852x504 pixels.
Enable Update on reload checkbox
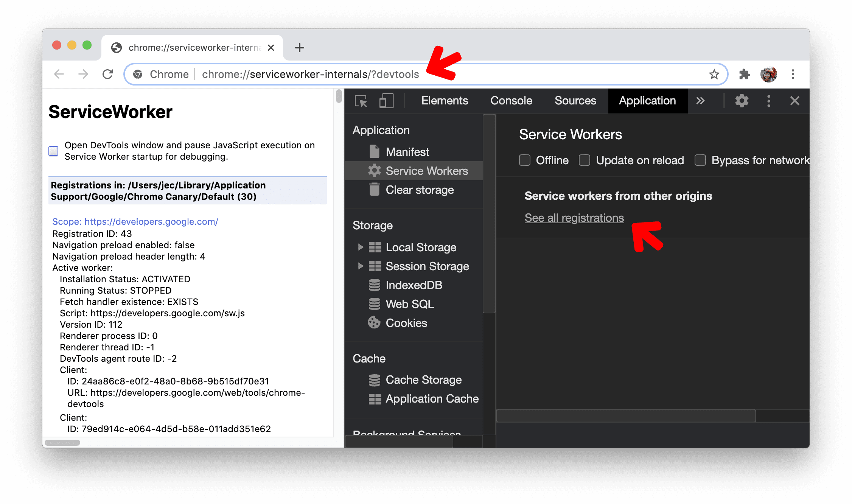click(584, 160)
